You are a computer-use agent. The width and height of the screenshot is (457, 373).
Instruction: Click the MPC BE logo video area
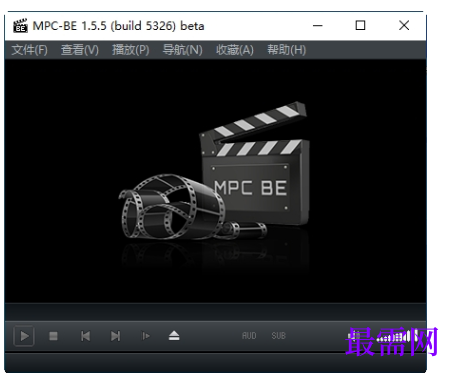(215, 182)
